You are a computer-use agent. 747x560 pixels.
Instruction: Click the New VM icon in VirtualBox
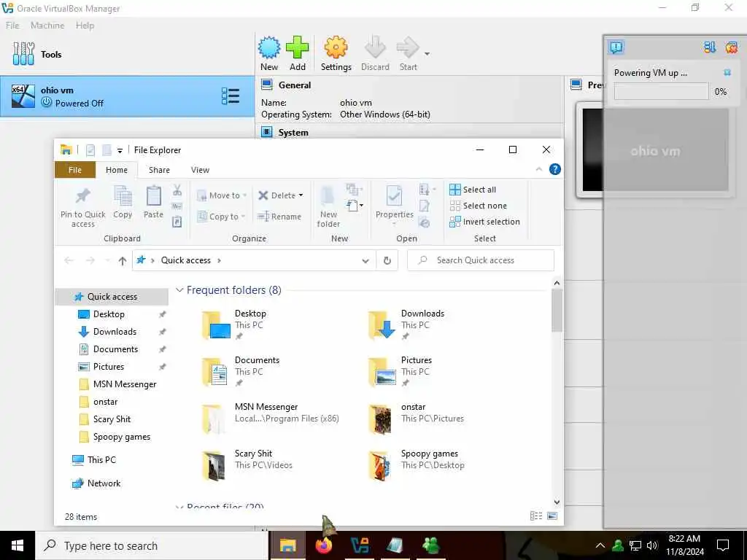(x=269, y=47)
